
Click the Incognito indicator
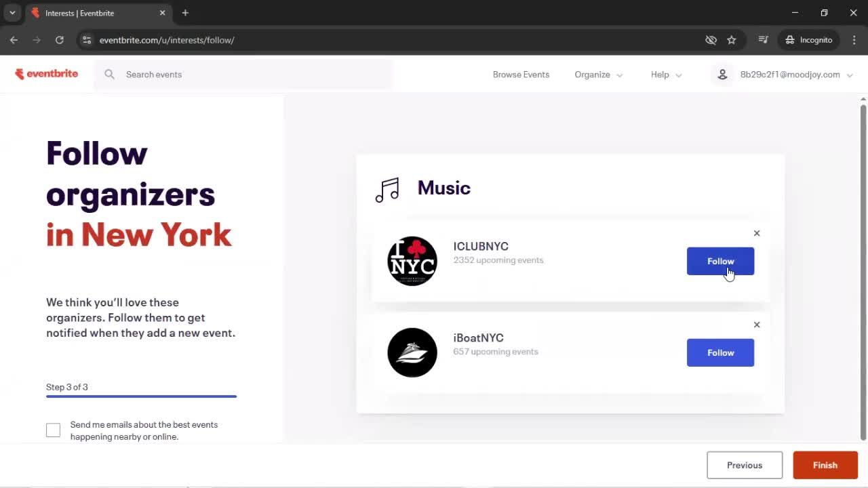coord(809,40)
